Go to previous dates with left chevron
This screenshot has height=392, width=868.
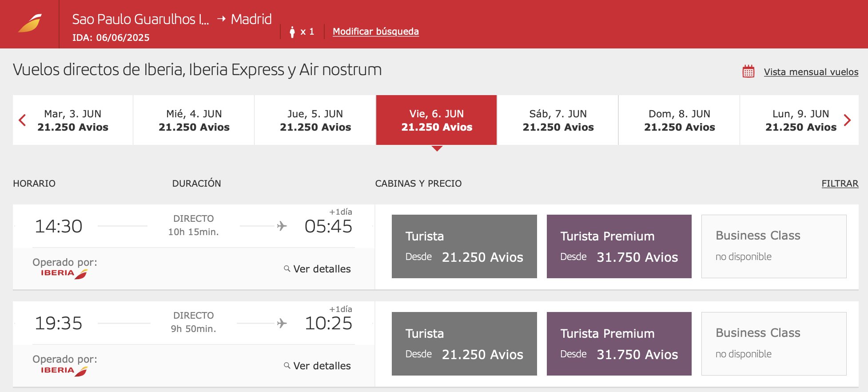[22, 120]
